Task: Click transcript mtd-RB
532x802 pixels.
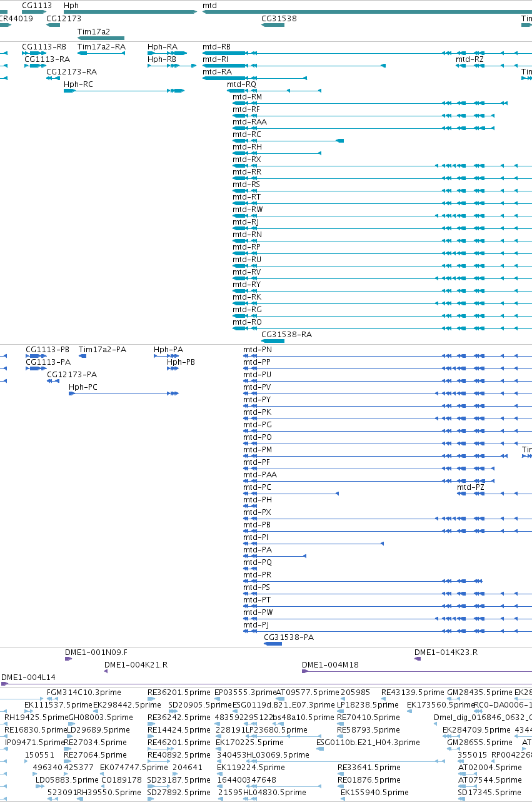Action: pyautogui.click(x=216, y=47)
